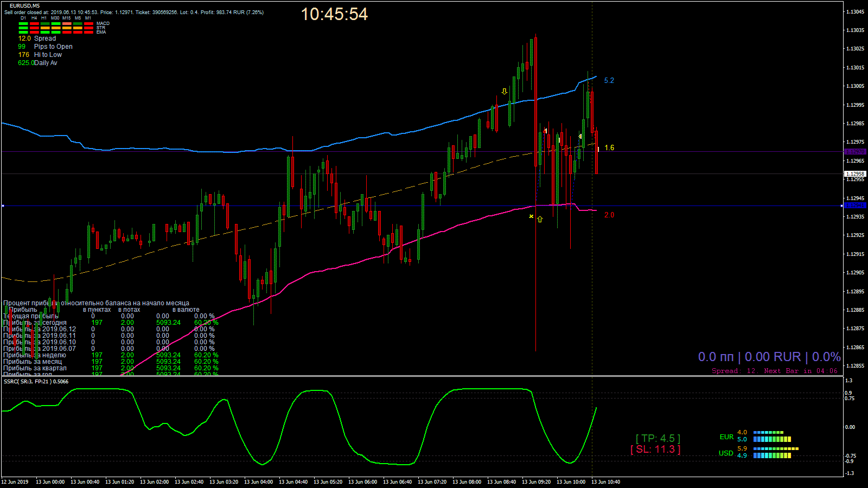Click the Прибыль за 2019.06.10 row

point(109,342)
